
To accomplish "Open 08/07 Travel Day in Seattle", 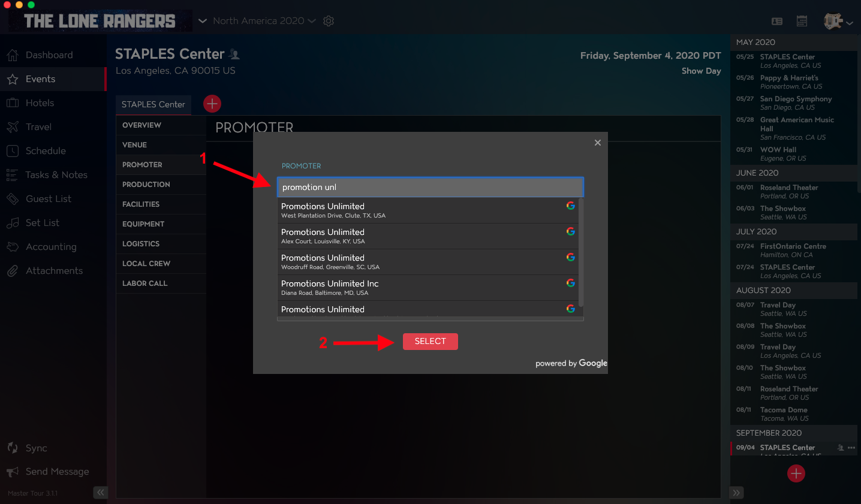I will click(x=794, y=309).
